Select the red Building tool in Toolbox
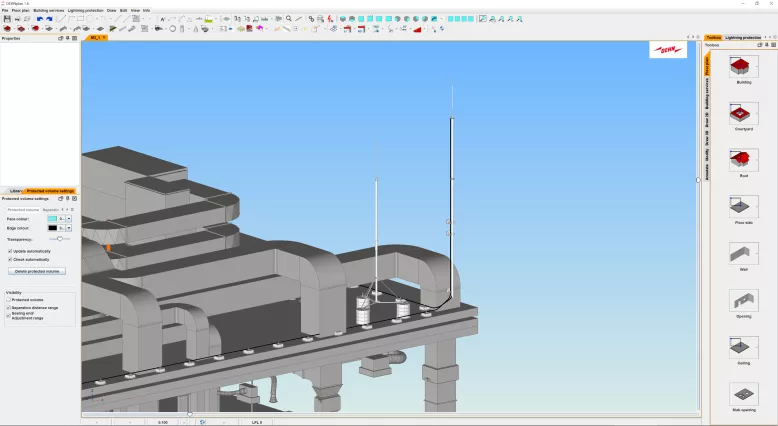The height and width of the screenshot is (426, 778). 743,66
